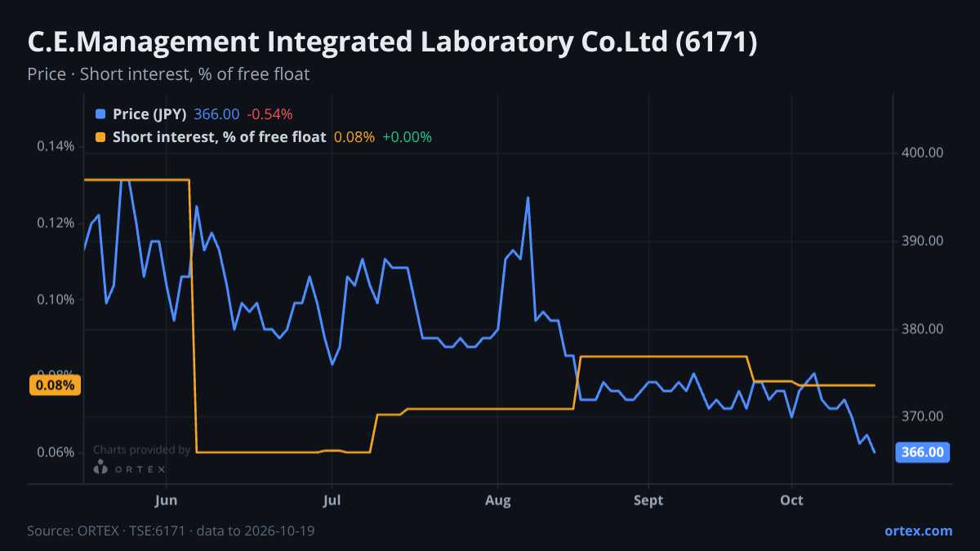Select the chart title C.E.Management Integrated Laboratory
980x551 pixels.
pyautogui.click(x=392, y=42)
